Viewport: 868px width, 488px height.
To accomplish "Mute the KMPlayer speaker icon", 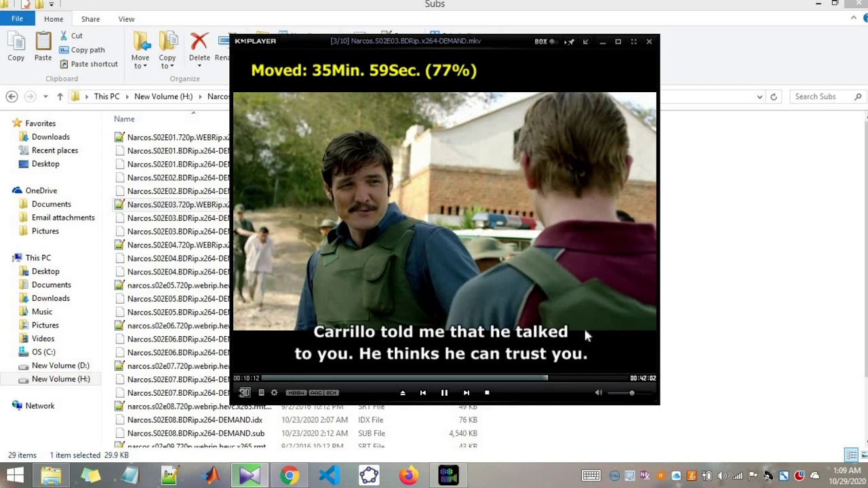I will click(598, 392).
